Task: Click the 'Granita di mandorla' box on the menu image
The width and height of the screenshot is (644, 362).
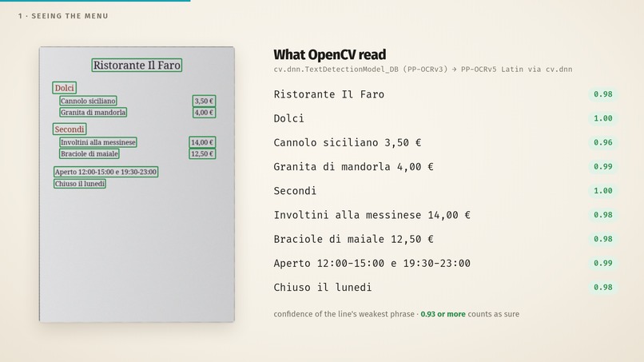Action: (x=93, y=112)
